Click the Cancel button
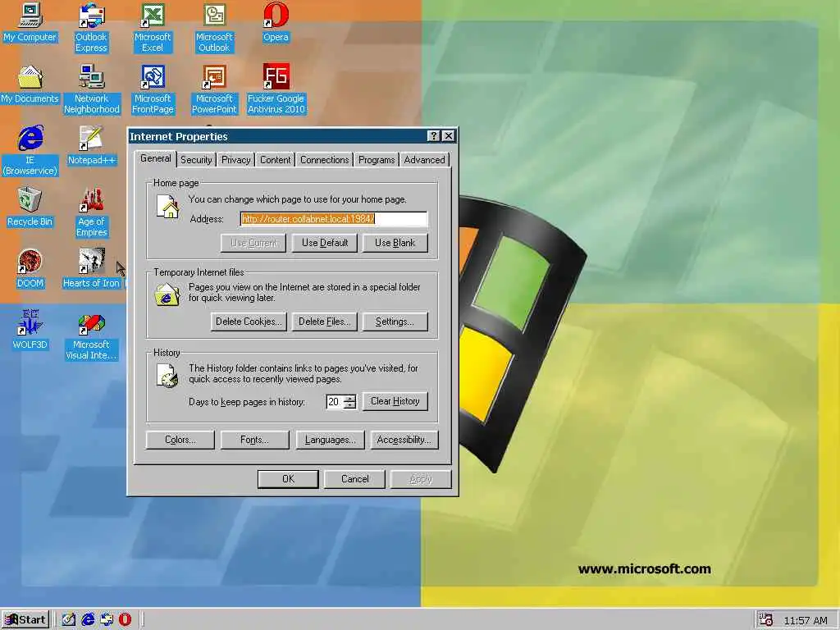This screenshot has height=630, width=840. pyautogui.click(x=354, y=479)
